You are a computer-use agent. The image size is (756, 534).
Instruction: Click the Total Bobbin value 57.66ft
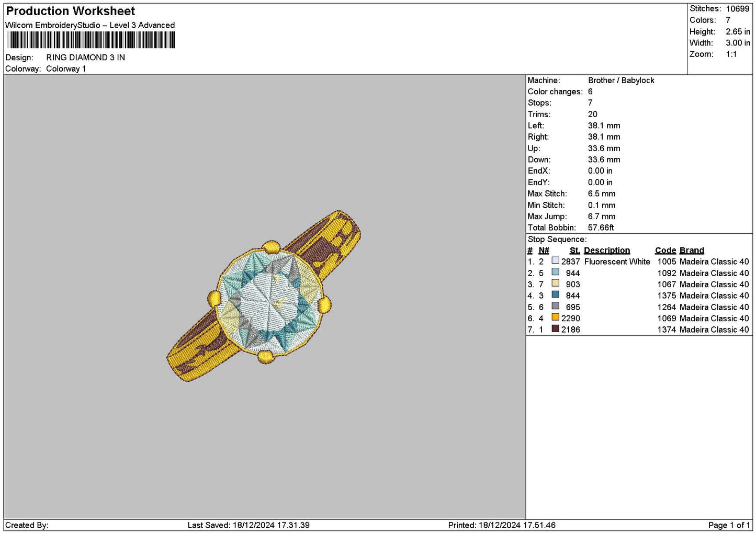pos(601,228)
